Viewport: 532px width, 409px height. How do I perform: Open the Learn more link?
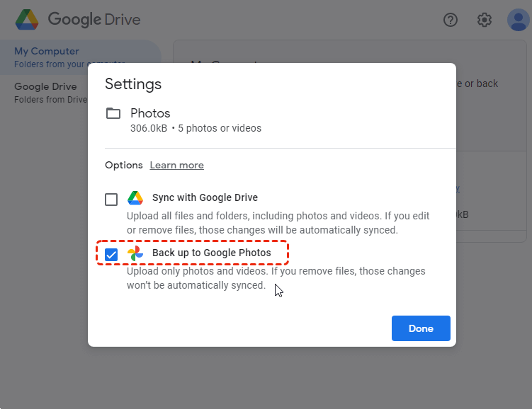[x=176, y=165]
